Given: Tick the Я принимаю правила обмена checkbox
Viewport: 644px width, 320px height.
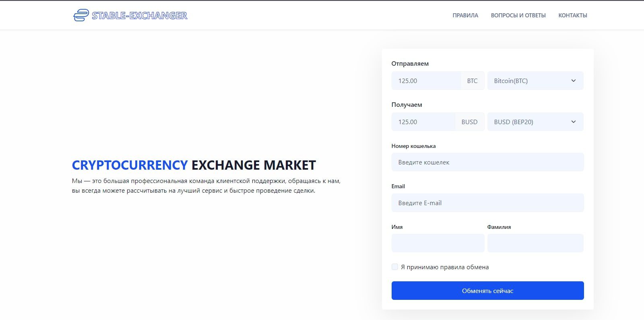Looking at the screenshot, I should tap(395, 267).
